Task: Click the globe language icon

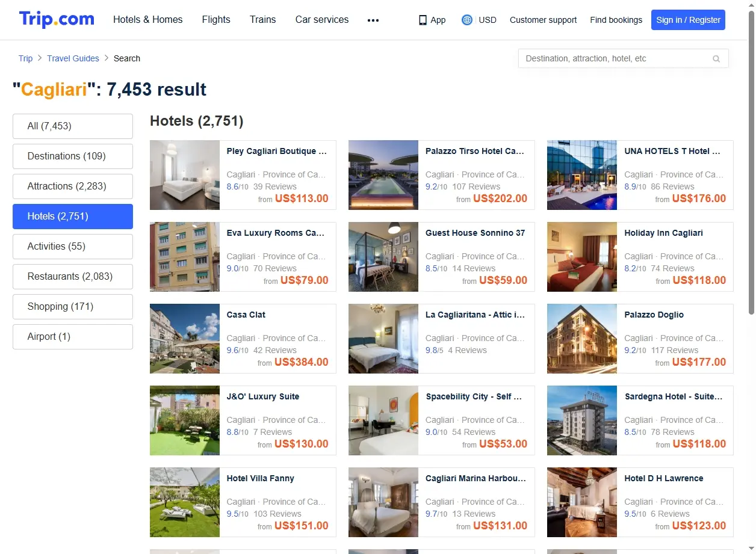Action: point(467,20)
